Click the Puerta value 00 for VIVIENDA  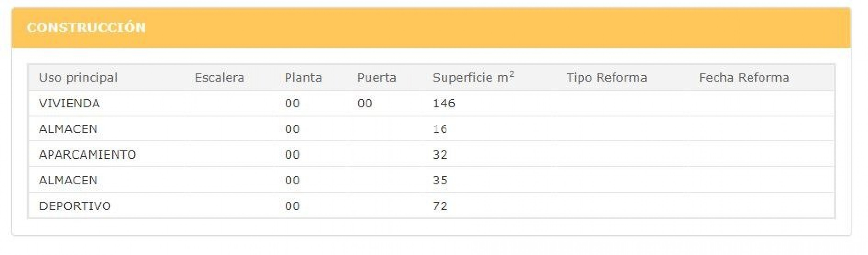[x=365, y=103]
